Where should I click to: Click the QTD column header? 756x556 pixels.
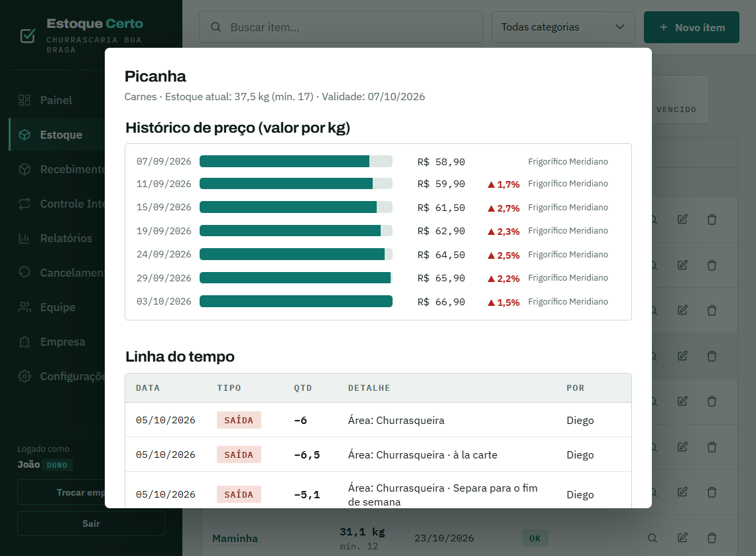[303, 387]
